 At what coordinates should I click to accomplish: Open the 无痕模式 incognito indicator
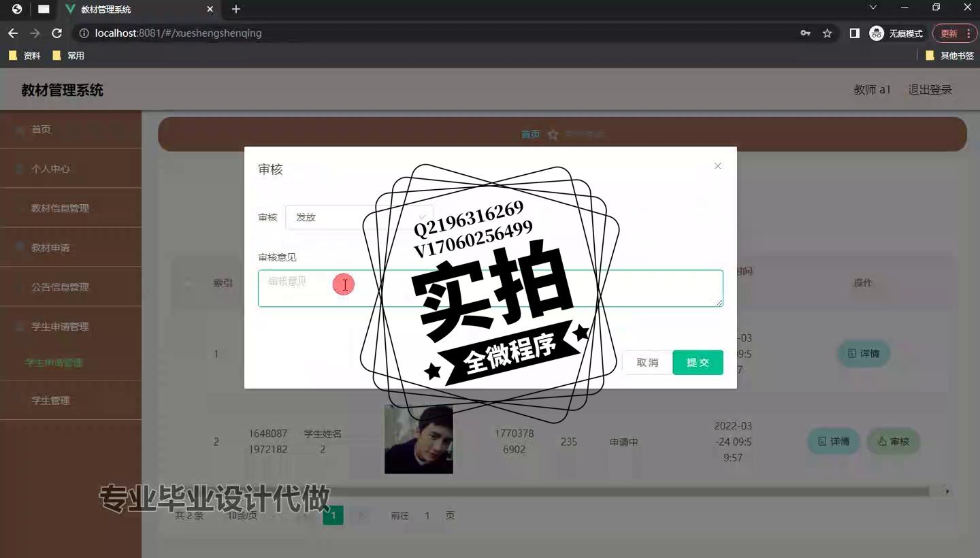896,33
